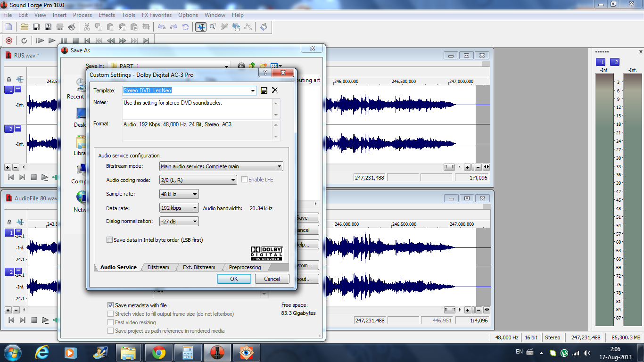
Task: Click RUS.wav horizontal scrollbar thumb
Action: [450, 167]
